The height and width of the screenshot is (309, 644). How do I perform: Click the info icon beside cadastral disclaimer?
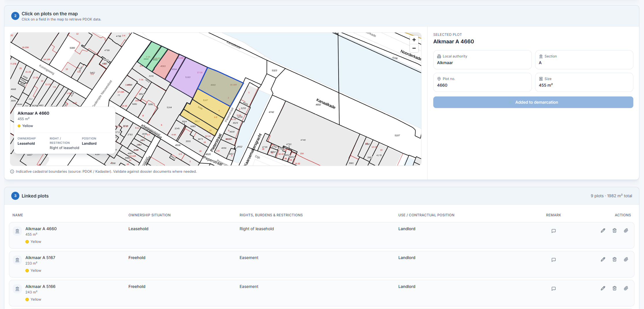[12, 172]
